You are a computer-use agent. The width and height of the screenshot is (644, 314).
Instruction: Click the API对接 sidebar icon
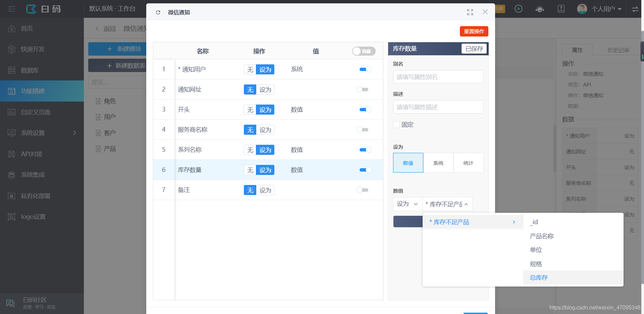pyautogui.click(x=31, y=154)
